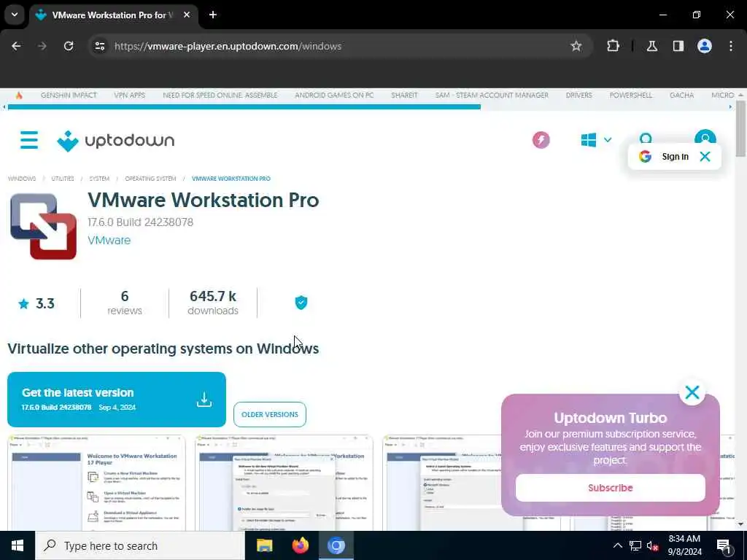Close the Google Sign in prompt
The image size is (747, 560).
point(705,157)
